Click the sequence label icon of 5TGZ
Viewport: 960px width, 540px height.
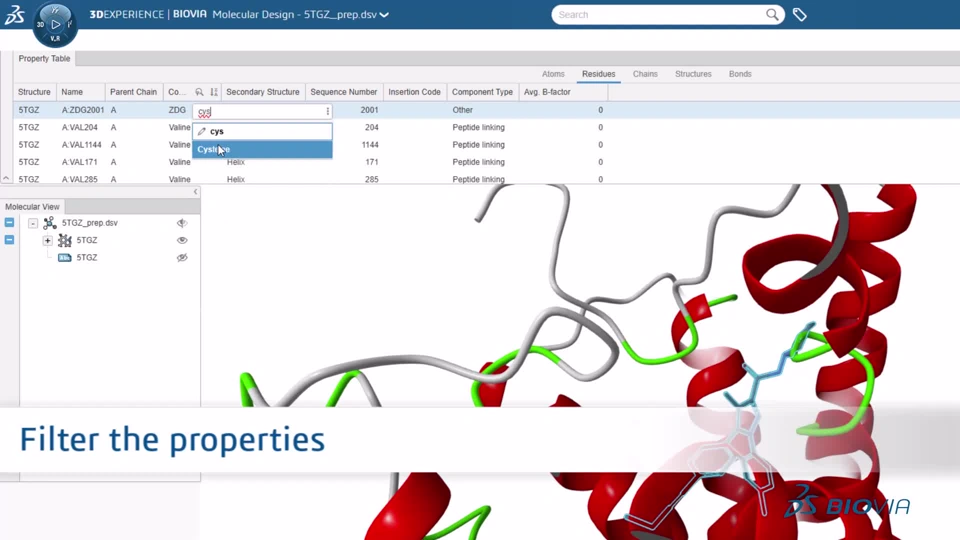[x=64, y=258]
